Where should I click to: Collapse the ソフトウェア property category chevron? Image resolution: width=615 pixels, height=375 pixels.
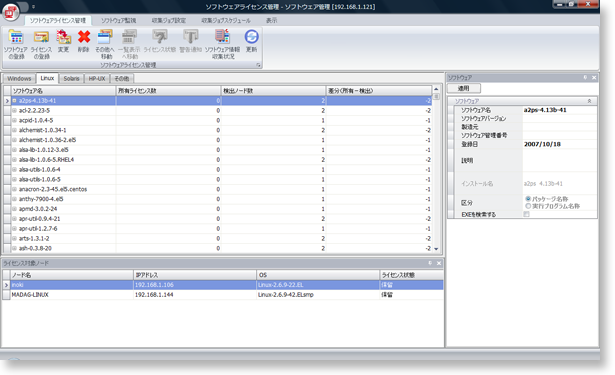[589, 101]
